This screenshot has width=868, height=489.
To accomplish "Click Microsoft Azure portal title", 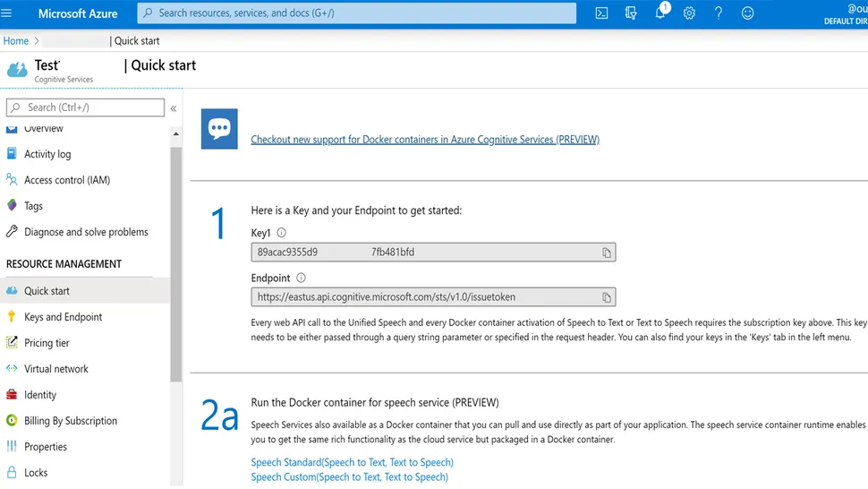I will point(78,13).
